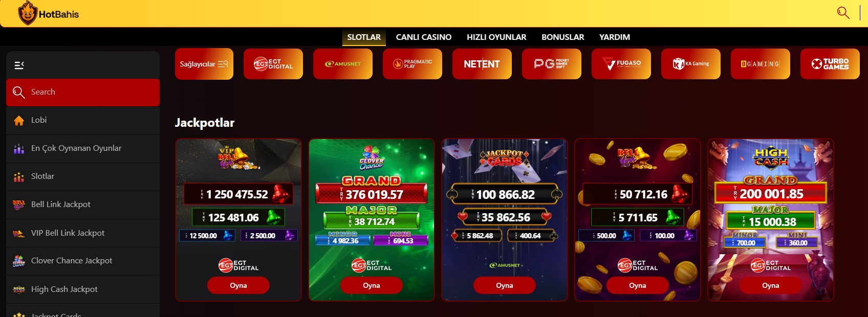Switch to the CANLI CASINO tab
This screenshot has height=317, width=868.
tap(424, 37)
